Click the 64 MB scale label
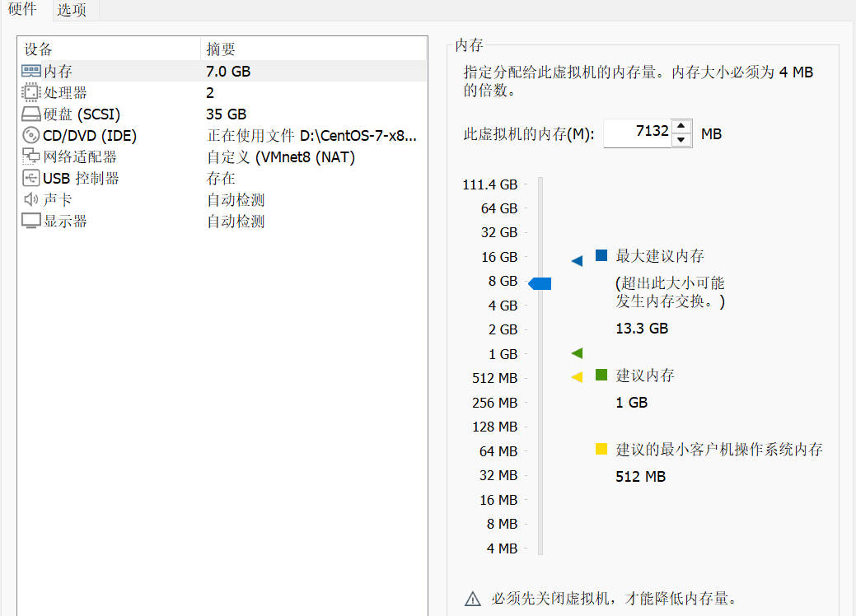Screen dimensions: 856x616 pyautogui.click(x=498, y=451)
